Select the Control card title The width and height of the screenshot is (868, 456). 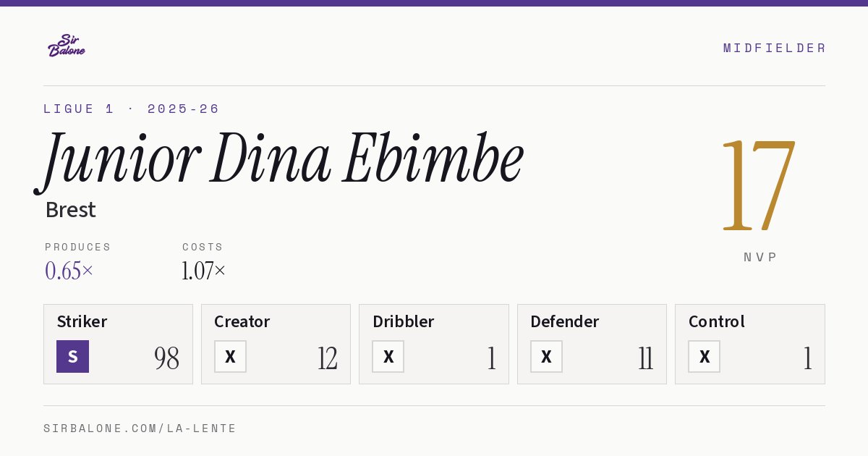pyautogui.click(x=716, y=321)
